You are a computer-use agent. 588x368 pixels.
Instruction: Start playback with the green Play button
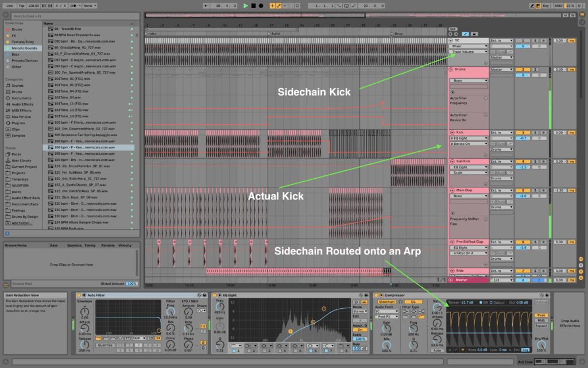tap(246, 6)
